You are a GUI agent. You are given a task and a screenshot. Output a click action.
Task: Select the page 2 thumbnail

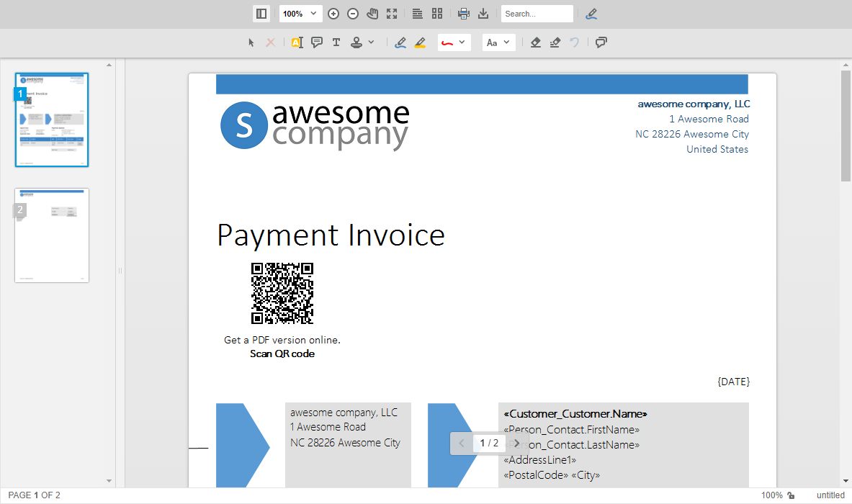coord(52,235)
